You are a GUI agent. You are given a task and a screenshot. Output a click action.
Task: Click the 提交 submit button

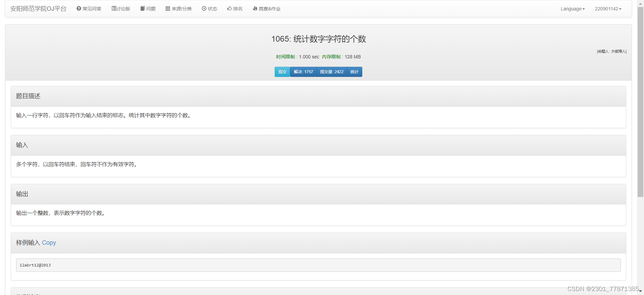(x=282, y=72)
